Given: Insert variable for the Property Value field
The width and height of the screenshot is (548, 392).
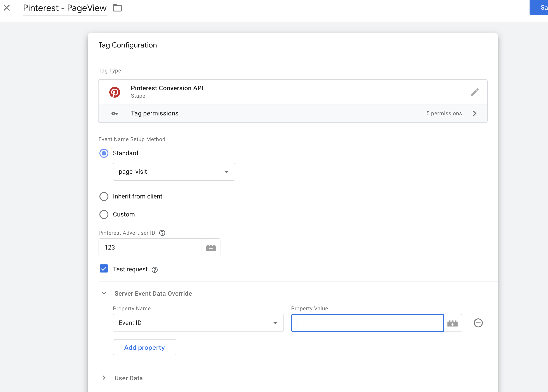Looking at the screenshot, I should 452,323.
